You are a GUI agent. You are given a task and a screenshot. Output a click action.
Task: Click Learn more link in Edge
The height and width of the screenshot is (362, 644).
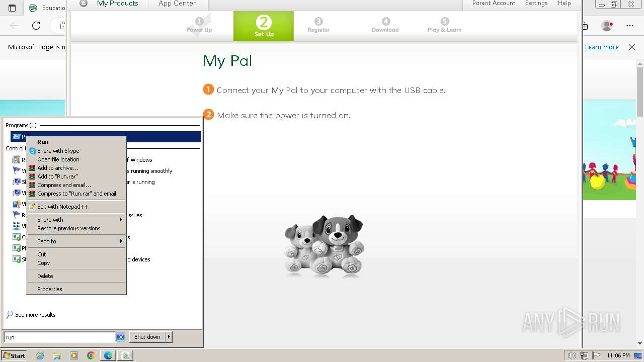point(602,47)
